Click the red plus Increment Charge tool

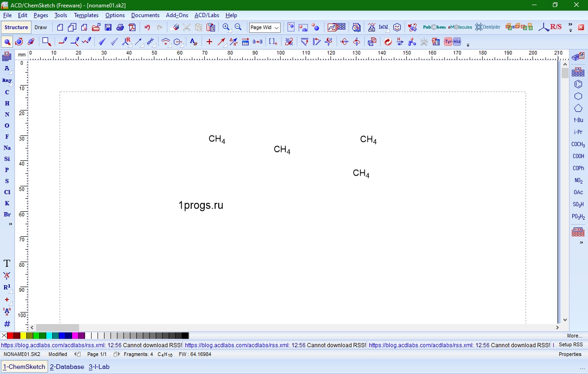[209, 42]
